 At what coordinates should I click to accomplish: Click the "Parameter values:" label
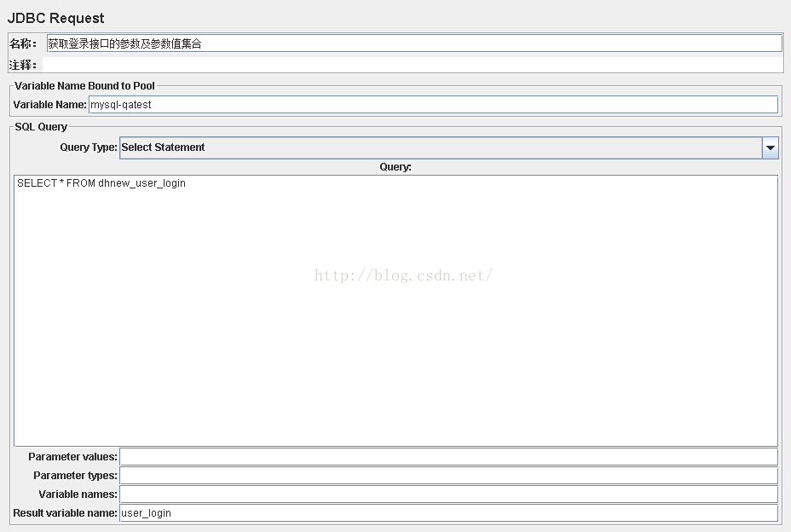[72, 457]
